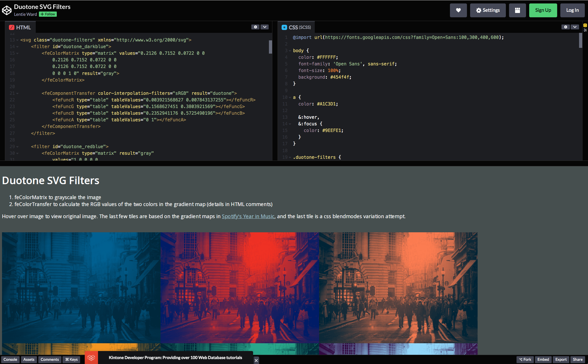
Task: Click the HTML editor vertical scrollbar
Action: pos(270,47)
